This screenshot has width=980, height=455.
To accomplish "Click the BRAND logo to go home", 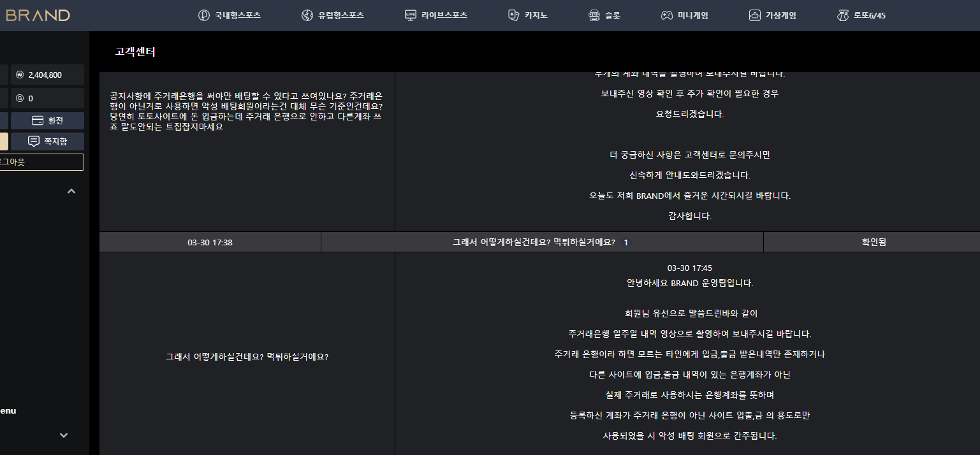I will (x=38, y=15).
